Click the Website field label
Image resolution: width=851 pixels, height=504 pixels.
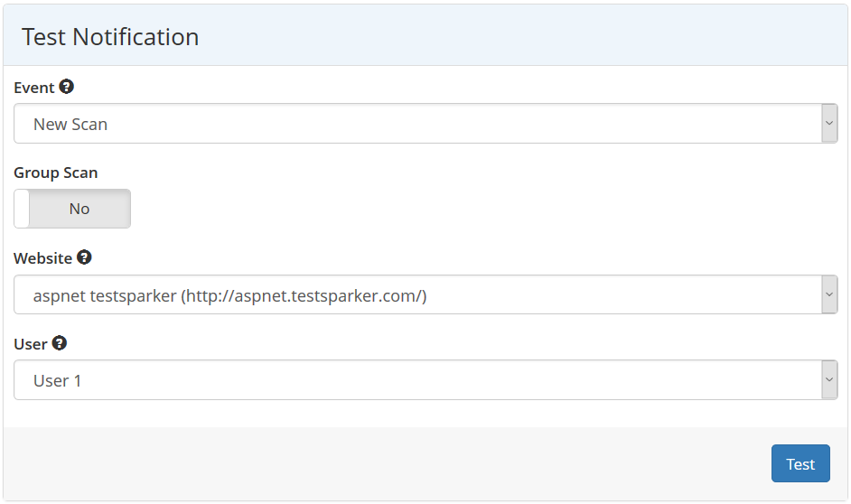[42, 258]
